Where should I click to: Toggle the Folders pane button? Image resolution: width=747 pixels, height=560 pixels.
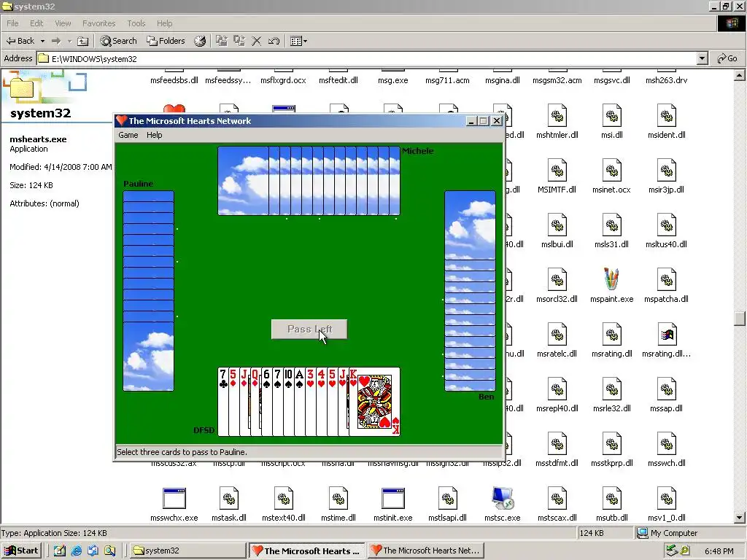click(166, 41)
